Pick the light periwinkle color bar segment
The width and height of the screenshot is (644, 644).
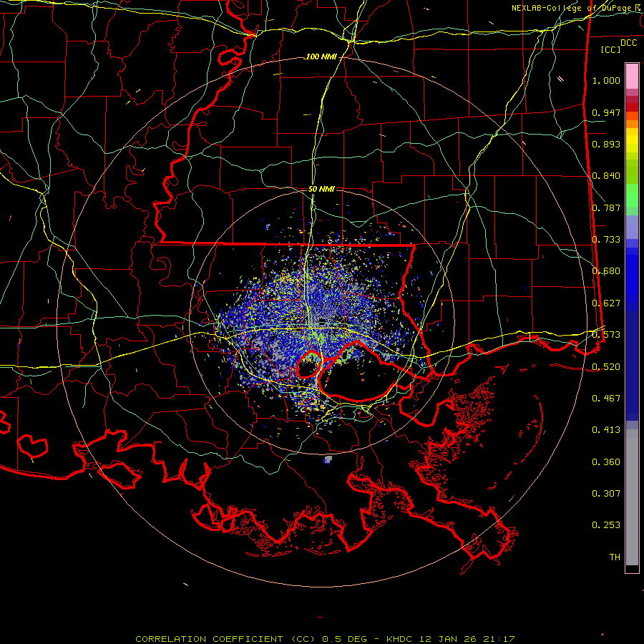(632, 227)
